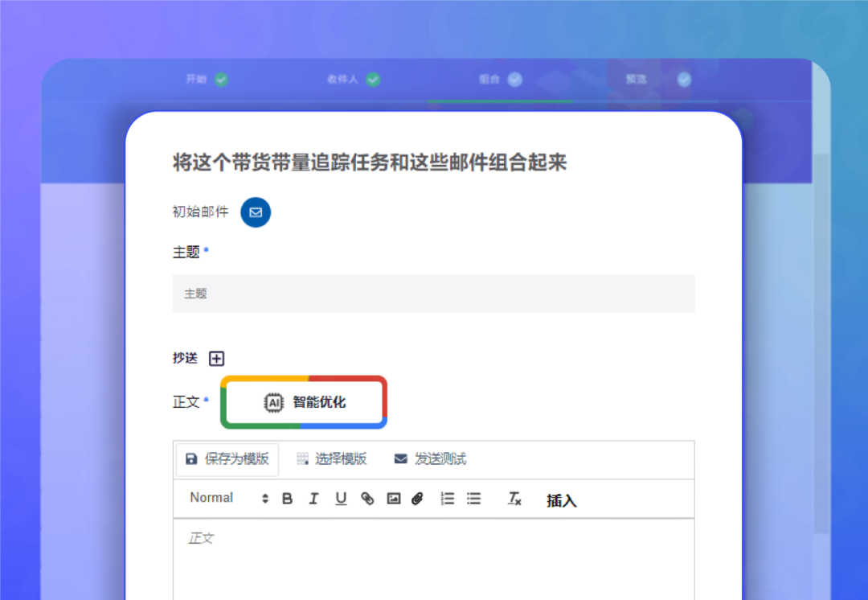Attach a file using the paperclip icon
Viewport: 868px width, 600px height.
pyautogui.click(x=417, y=499)
